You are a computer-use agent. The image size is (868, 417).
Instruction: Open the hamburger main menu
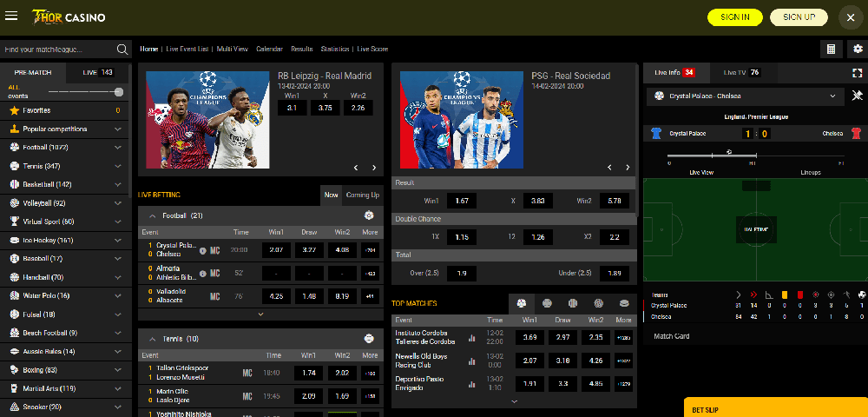[x=11, y=16]
